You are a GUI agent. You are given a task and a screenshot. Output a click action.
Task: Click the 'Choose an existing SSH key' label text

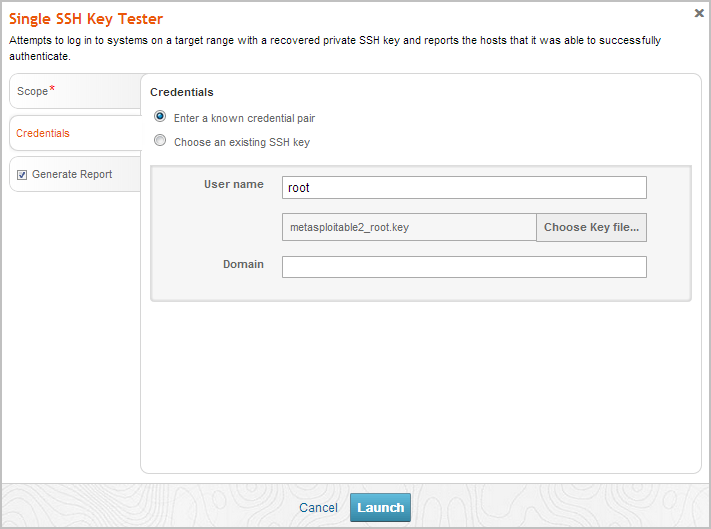(241, 142)
